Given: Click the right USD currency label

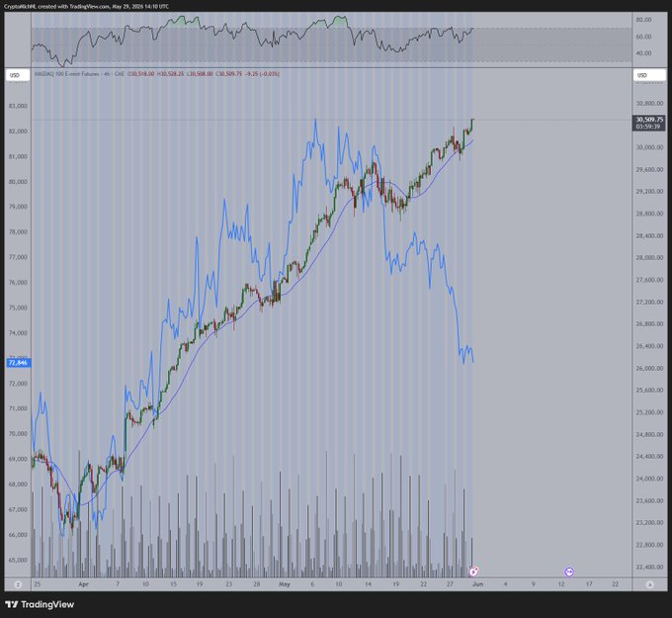Looking at the screenshot, I should point(649,75).
